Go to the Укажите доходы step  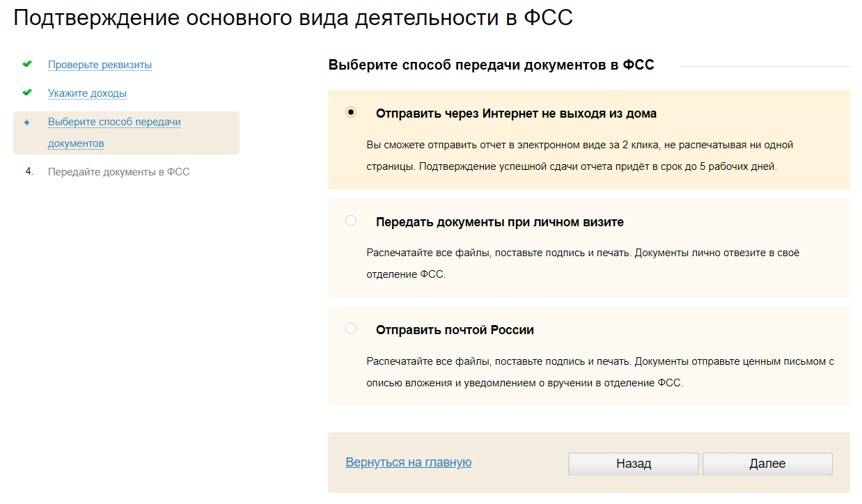pos(87,93)
